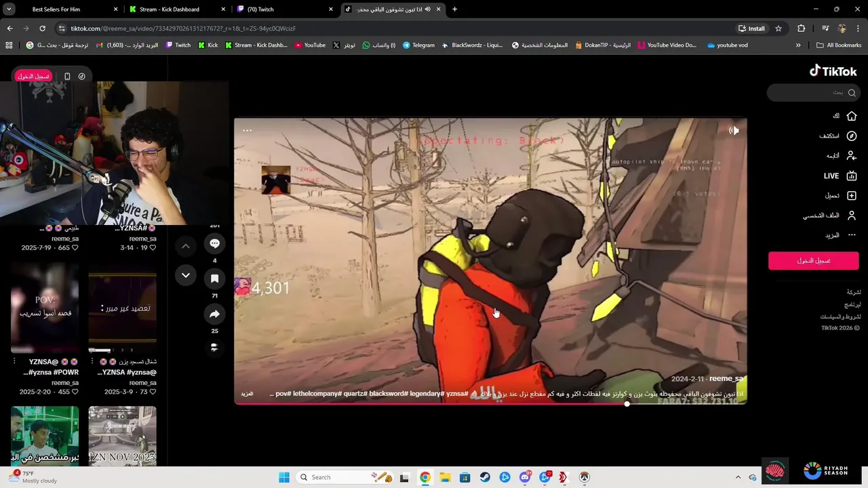868x488 pixels.
Task: Open reeme_sa username on the video caption
Action: [726, 379]
